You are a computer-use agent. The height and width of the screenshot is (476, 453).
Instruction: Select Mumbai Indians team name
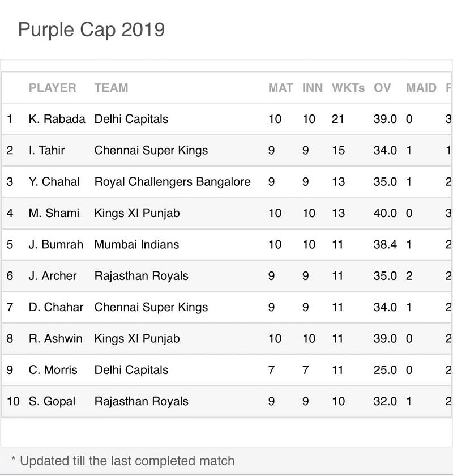tap(136, 244)
